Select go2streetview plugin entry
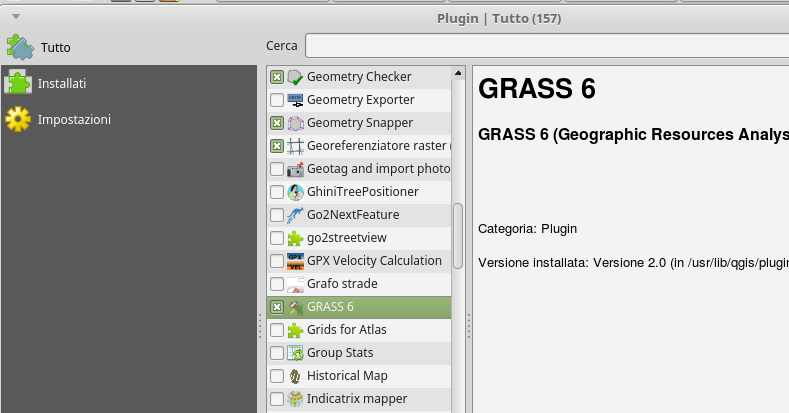This screenshot has height=413, width=789. (x=359, y=238)
